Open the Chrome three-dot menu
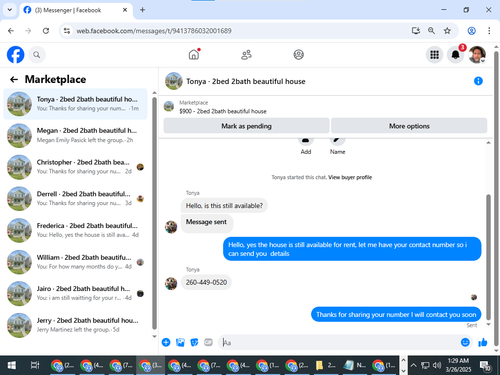The width and height of the screenshot is (500, 375). tap(489, 31)
